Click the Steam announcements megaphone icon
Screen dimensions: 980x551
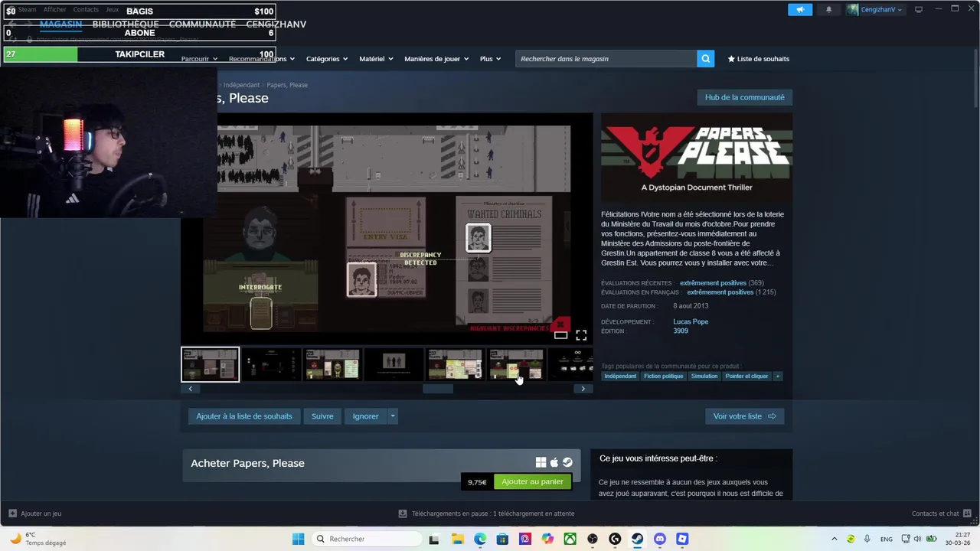[800, 10]
